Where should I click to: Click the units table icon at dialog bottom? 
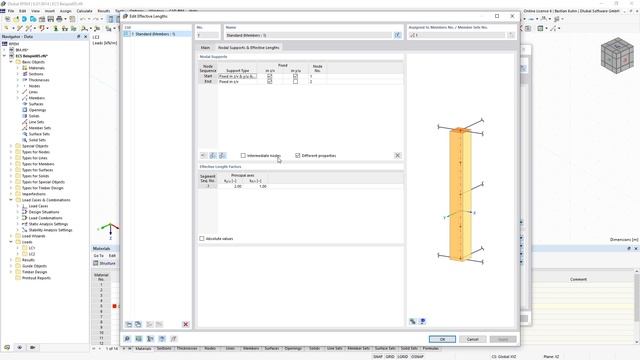click(139, 339)
